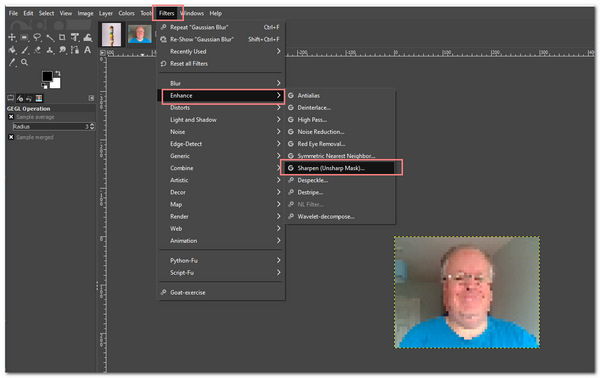Open the Help menu
This screenshot has width=600, height=378.
(x=215, y=13)
